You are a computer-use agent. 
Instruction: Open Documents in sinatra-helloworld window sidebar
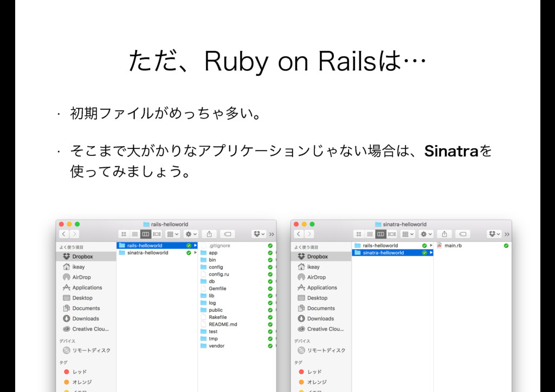(x=321, y=308)
